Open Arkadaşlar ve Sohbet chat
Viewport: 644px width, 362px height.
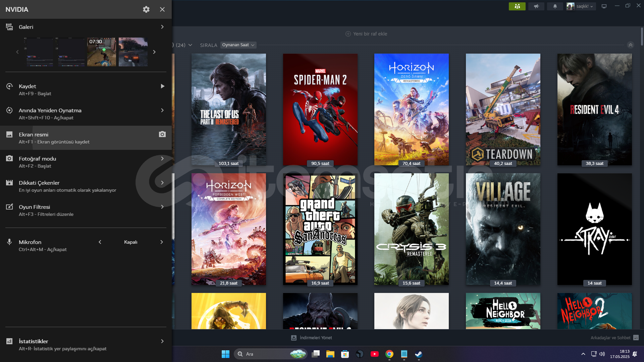[x=614, y=338]
